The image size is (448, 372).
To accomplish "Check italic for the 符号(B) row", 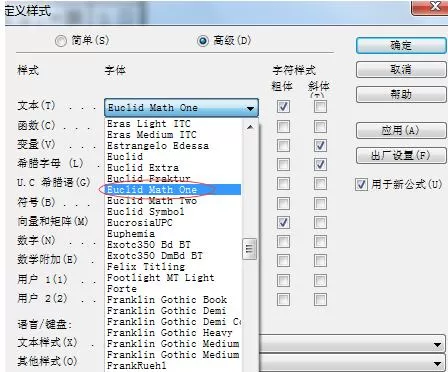I will point(320,203).
